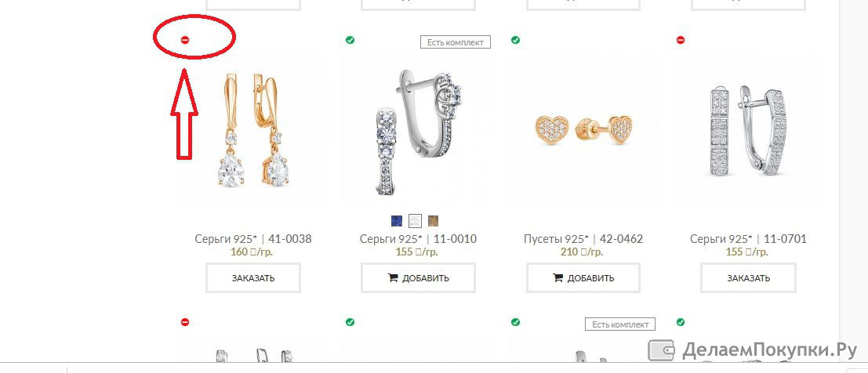Open 'Пусеты 925* | 42-0462' product title link
Image resolution: width=868 pixels, height=373 pixels.
click(583, 239)
